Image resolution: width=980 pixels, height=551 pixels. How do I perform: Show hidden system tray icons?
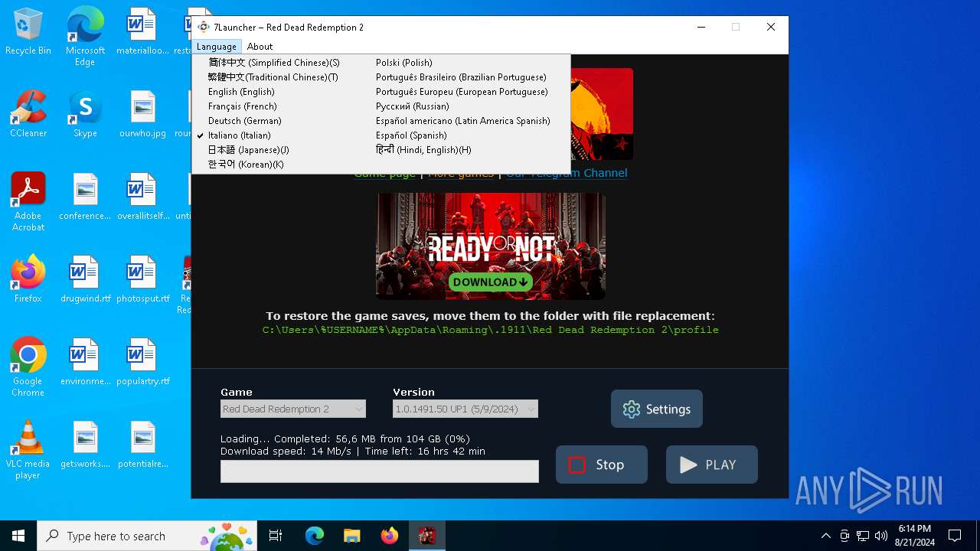tap(825, 536)
